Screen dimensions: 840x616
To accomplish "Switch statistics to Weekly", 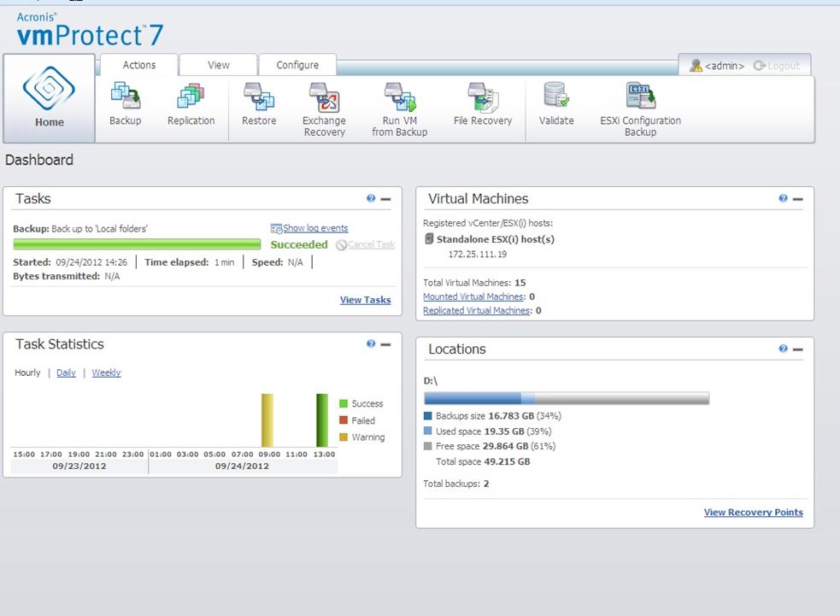I will click(x=106, y=373).
